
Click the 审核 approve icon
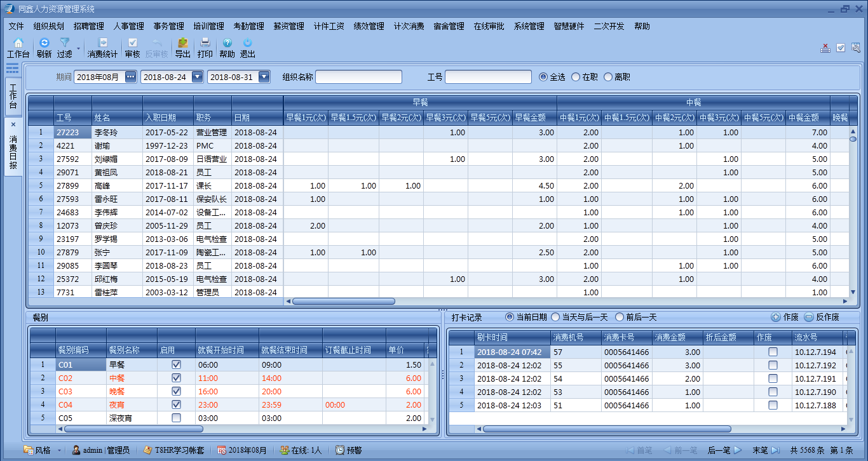[x=132, y=43]
